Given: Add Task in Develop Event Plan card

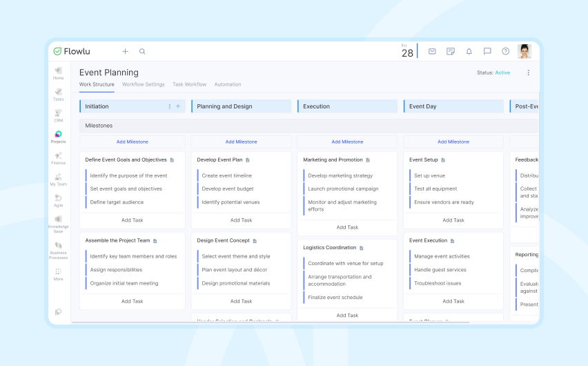Looking at the screenshot, I should tap(241, 220).
